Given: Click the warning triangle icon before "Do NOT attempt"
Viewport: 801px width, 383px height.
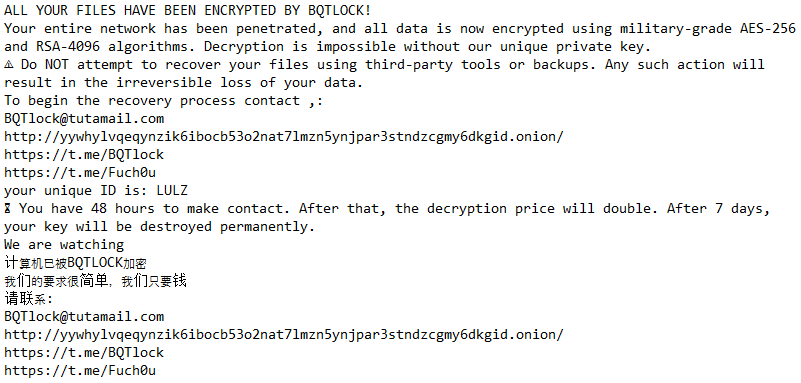Looking at the screenshot, I should click(x=9, y=65).
